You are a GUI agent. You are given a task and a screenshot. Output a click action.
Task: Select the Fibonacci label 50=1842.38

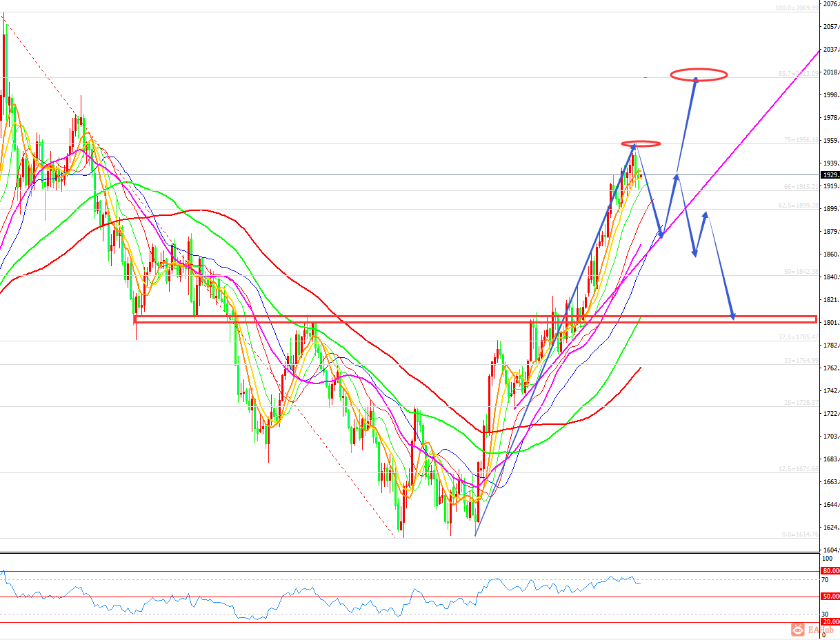pyautogui.click(x=801, y=272)
